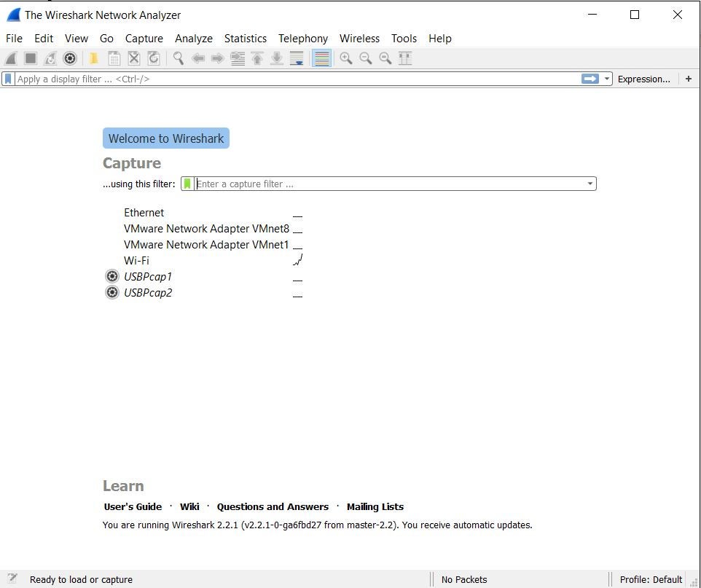Apply display filter blue arrow button
Image resolution: width=701 pixels, height=588 pixels.
pyautogui.click(x=590, y=79)
